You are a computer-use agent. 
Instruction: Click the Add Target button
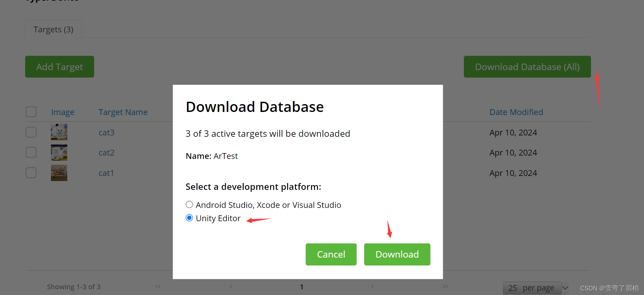tap(59, 67)
